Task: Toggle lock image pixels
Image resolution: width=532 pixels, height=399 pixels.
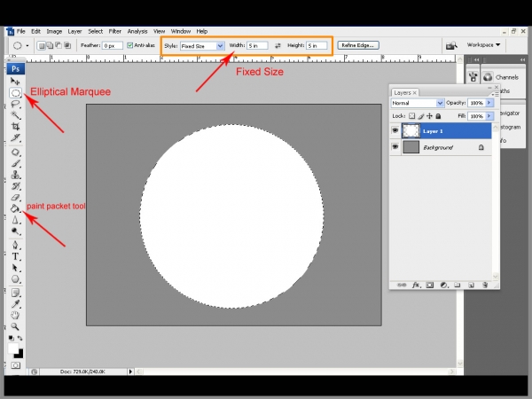Action: 421,116
